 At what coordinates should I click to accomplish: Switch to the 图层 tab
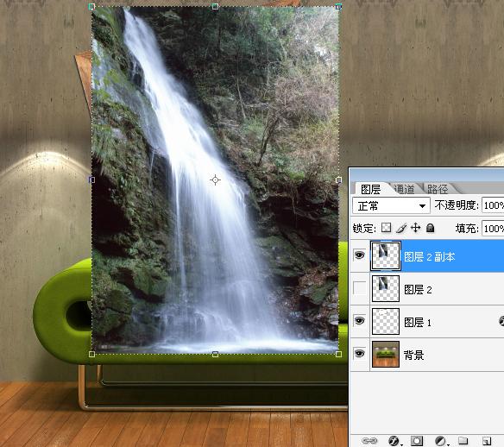[x=370, y=189]
